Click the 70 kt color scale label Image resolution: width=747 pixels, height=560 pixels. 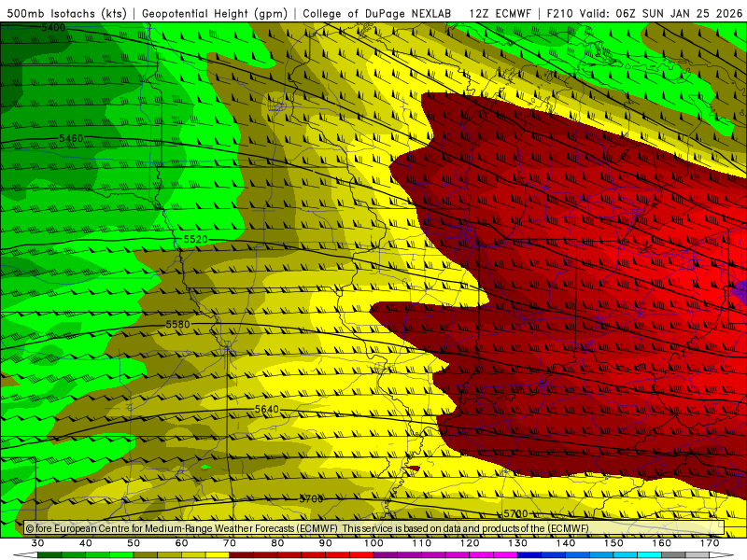pos(230,543)
